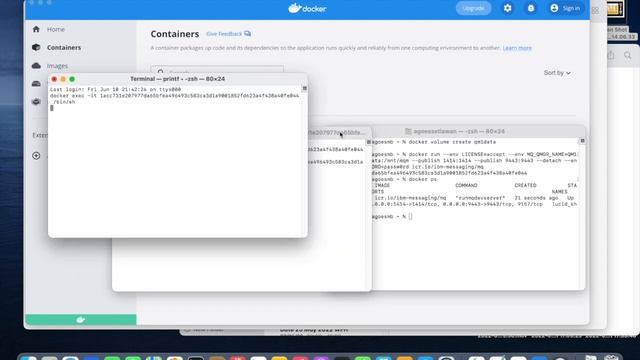Select Containers in the Docker sidebar
The height and width of the screenshot is (360, 640).
[x=64, y=47]
